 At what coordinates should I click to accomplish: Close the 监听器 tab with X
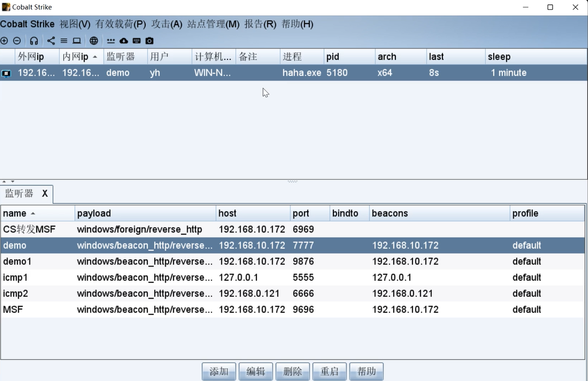[x=45, y=193]
